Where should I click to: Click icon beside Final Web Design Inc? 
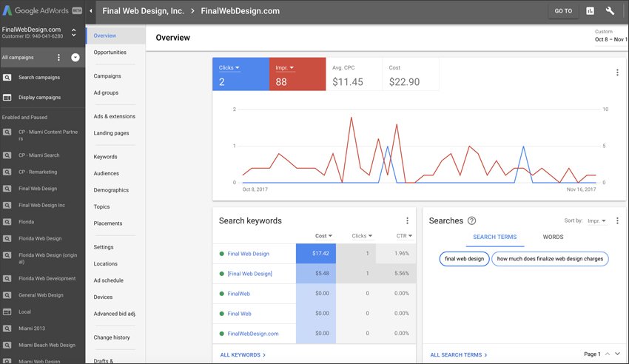click(x=7, y=205)
